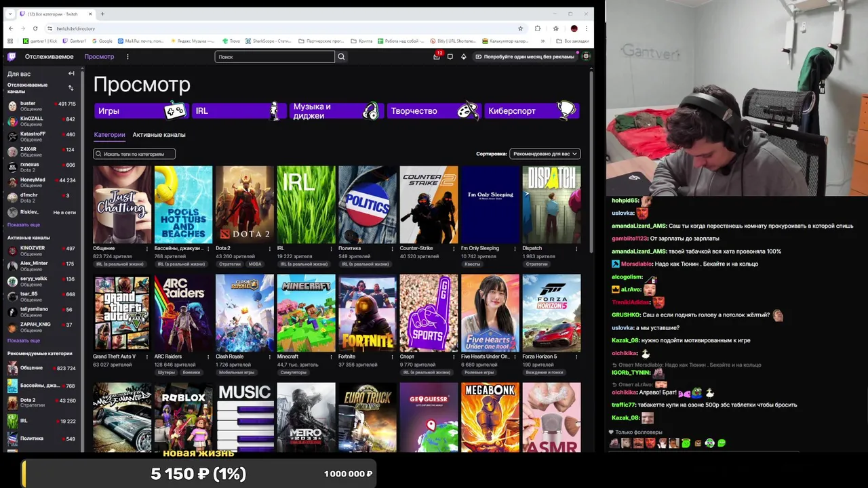Open buster channel in followed list
The height and width of the screenshot is (488, 868).
[41, 106]
